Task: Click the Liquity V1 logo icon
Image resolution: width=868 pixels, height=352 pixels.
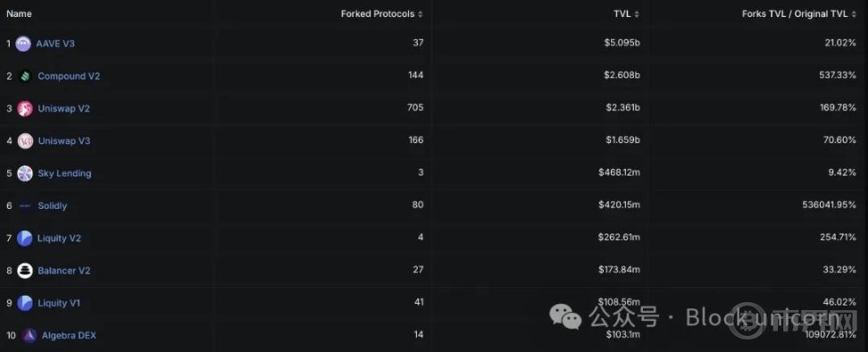Action: pos(25,303)
